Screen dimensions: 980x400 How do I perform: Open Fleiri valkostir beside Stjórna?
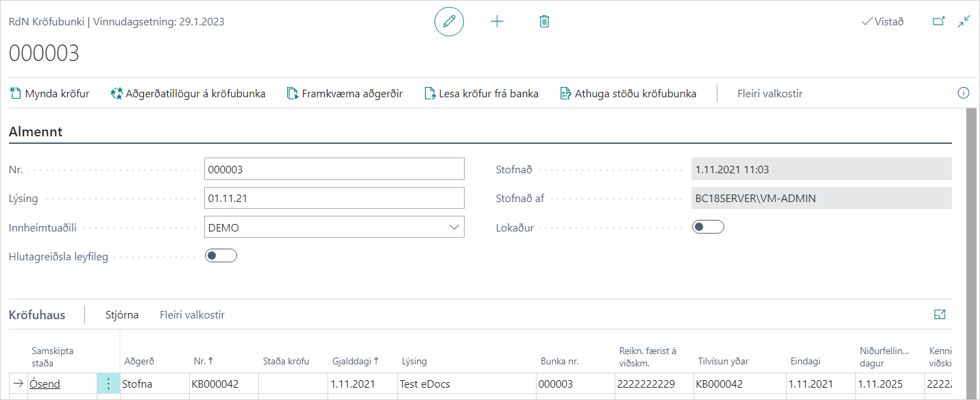click(192, 315)
